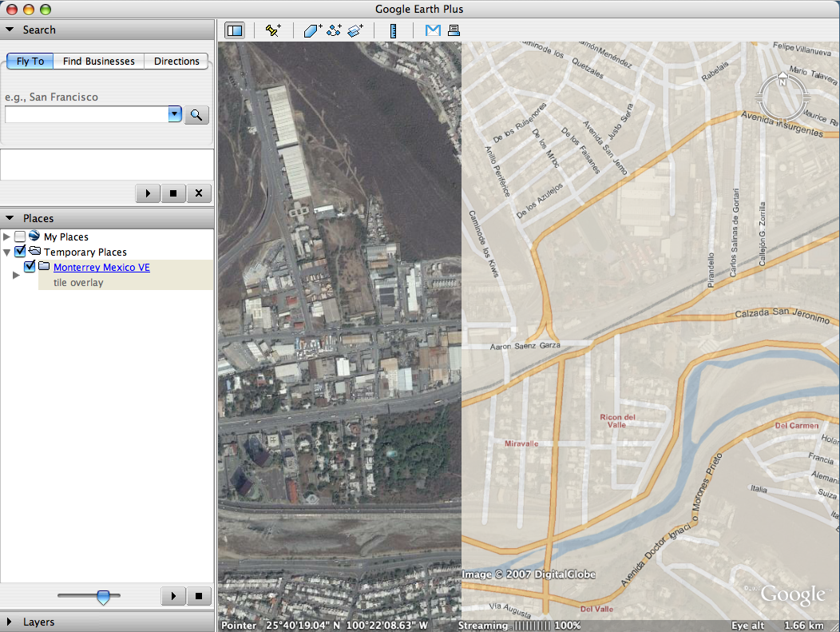This screenshot has width=840, height=632.
Task: Enable the My Places checkbox
Action: (20, 237)
